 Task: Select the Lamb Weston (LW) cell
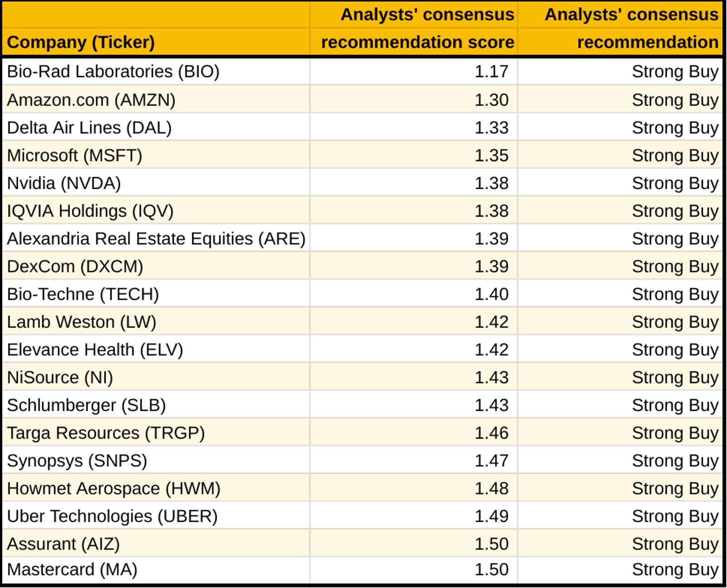coord(82,321)
